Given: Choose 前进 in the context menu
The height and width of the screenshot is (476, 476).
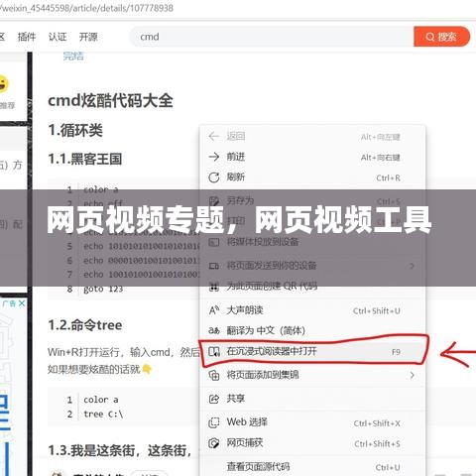Looking at the screenshot, I should point(312,157).
